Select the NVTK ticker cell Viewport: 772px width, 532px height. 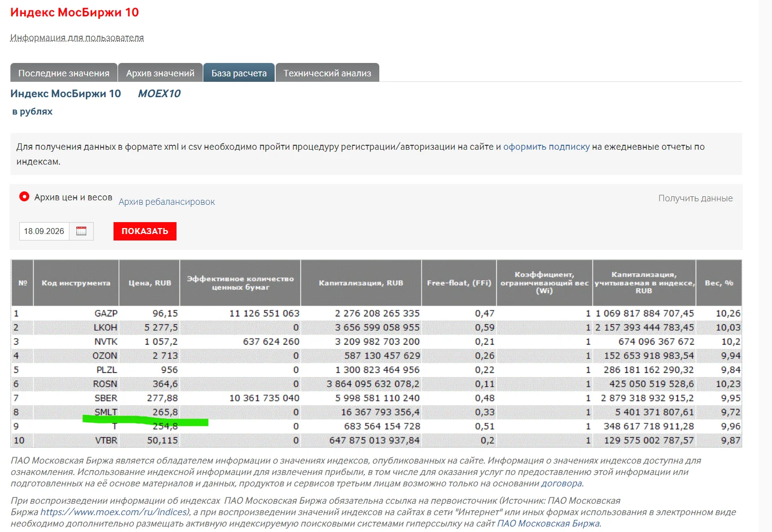click(106, 342)
